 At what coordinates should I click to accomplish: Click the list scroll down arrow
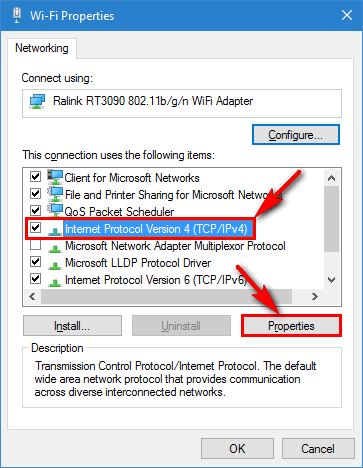click(x=331, y=280)
